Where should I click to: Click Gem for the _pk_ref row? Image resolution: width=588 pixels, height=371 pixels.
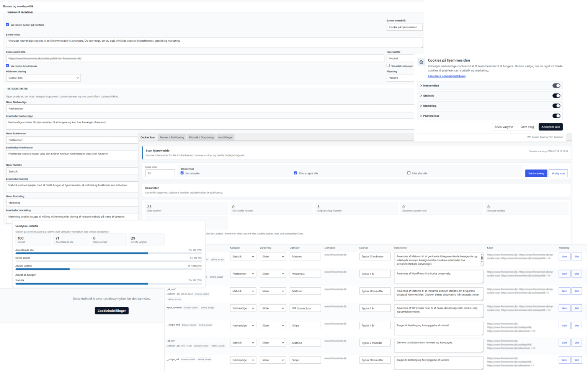[564, 343]
